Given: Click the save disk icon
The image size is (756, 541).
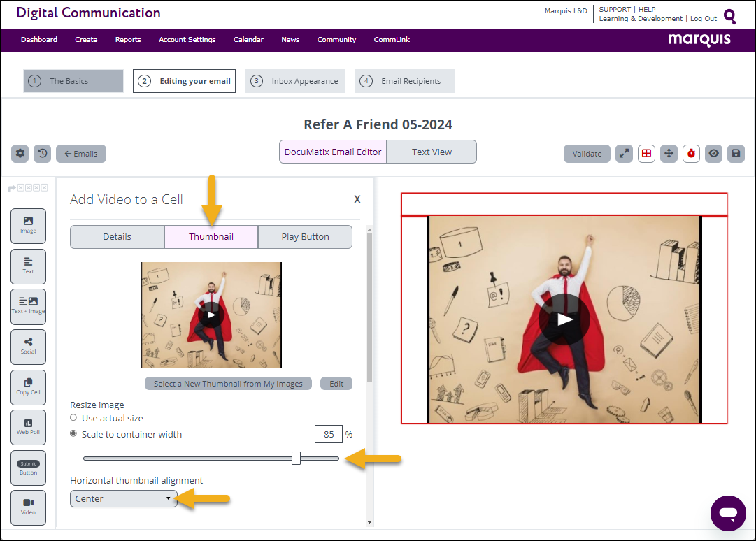Looking at the screenshot, I should point(736,154).
